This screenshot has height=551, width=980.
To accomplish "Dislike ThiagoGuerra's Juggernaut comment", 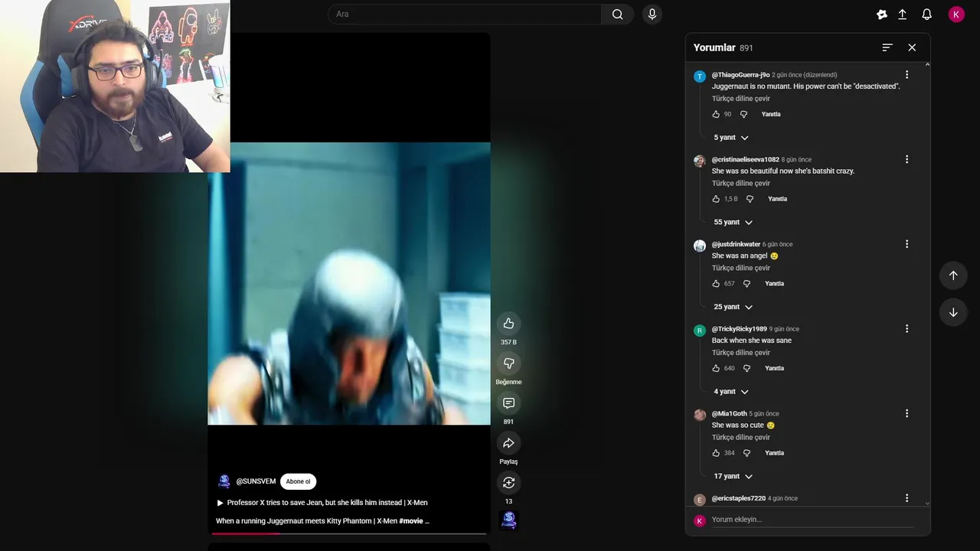I will [x=743, y=114].
